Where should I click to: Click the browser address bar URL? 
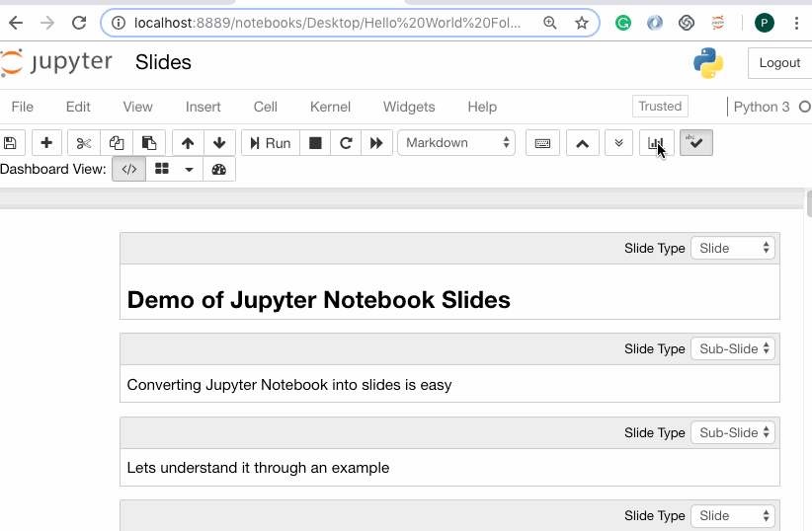coord(326,23)
